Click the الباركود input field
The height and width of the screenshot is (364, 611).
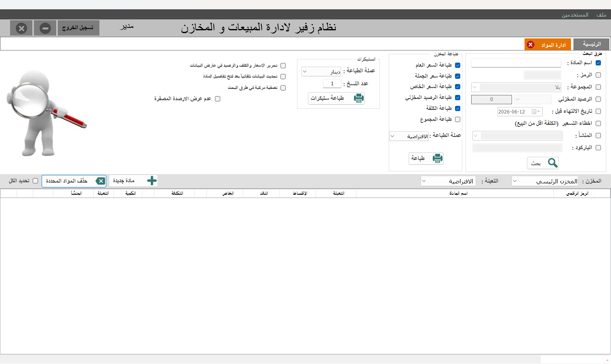coord(517,148)
